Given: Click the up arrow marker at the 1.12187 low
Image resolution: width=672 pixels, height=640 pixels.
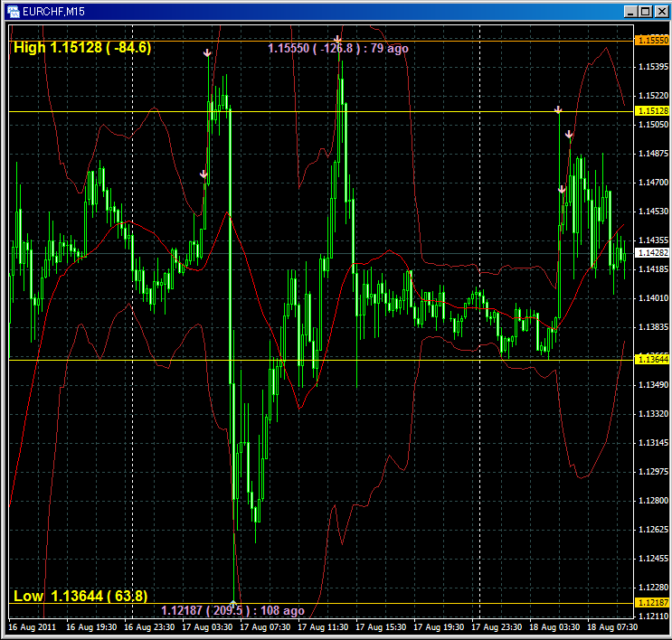Looking at the screenshot, I should pyautogui.click(x=233, y=603).
